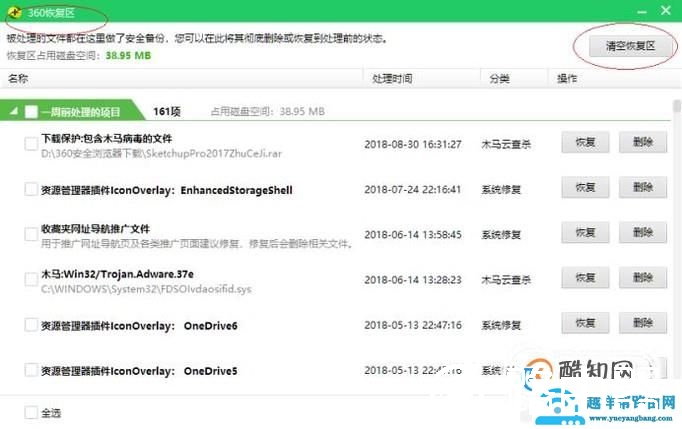682x429 pixels.
Task: Check the 收藏夹网址导航推广文件 checkbox
Action: pyautogui.click(x=31, y=234)
